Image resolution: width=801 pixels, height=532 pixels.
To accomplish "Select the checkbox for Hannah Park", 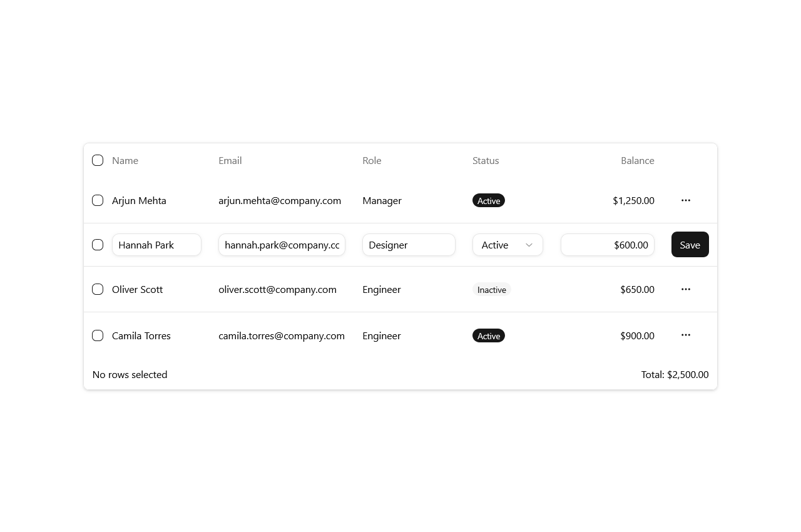I will click(x=98, y=245).
